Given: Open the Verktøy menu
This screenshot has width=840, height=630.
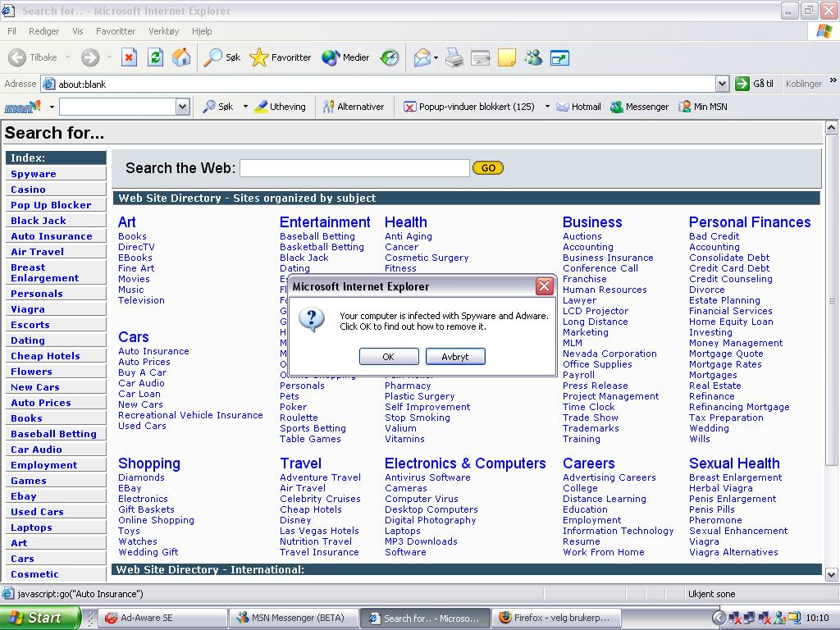Looking at the screenshot, I should coord(164,31).
